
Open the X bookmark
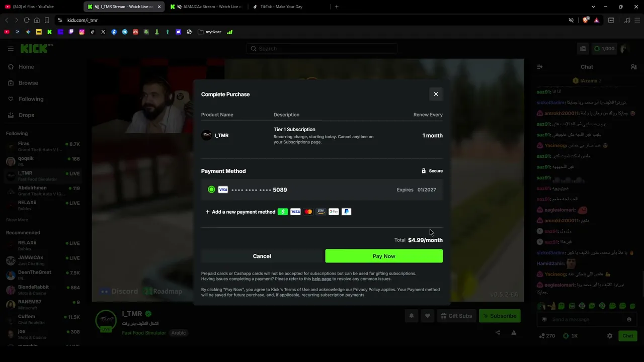coord(103,32)
